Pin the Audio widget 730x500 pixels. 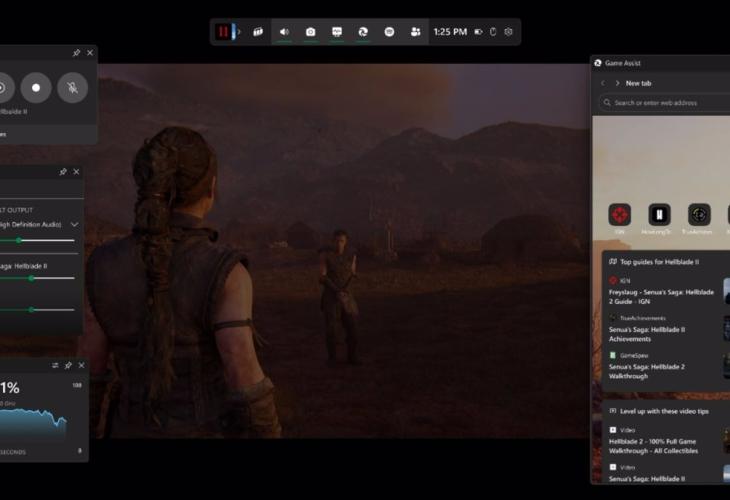point(63,172)
